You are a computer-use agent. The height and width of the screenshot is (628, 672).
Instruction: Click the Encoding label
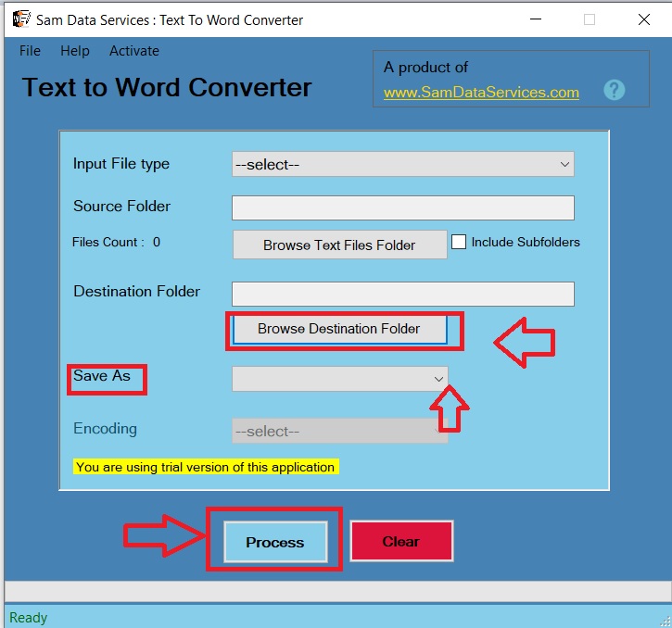pos(105,428)
